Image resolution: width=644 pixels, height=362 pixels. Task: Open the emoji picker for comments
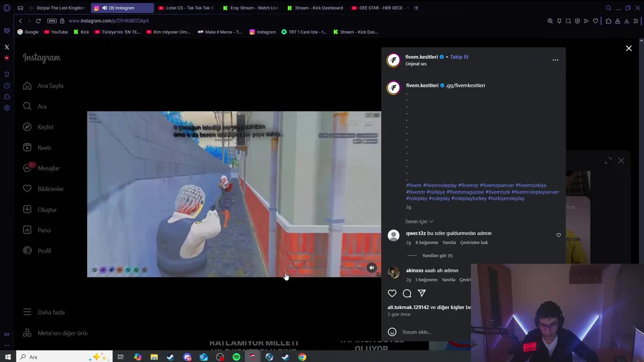pos(392,332)
